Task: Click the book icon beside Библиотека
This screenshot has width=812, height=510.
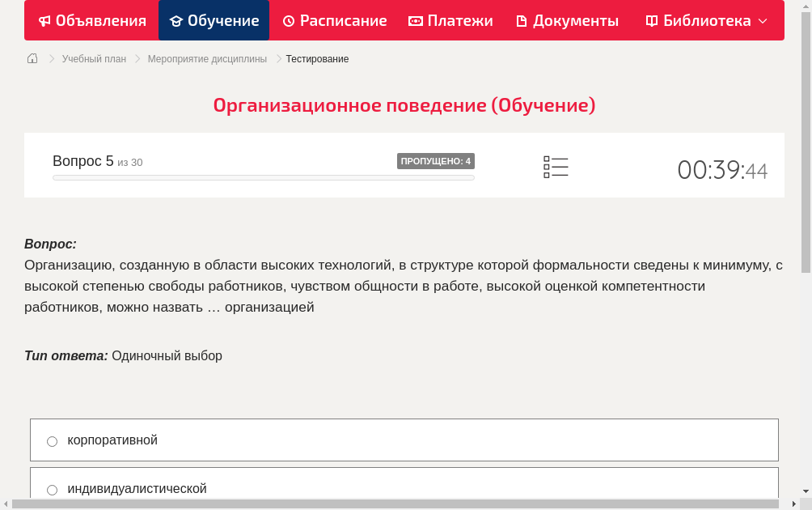Action: 652,21
